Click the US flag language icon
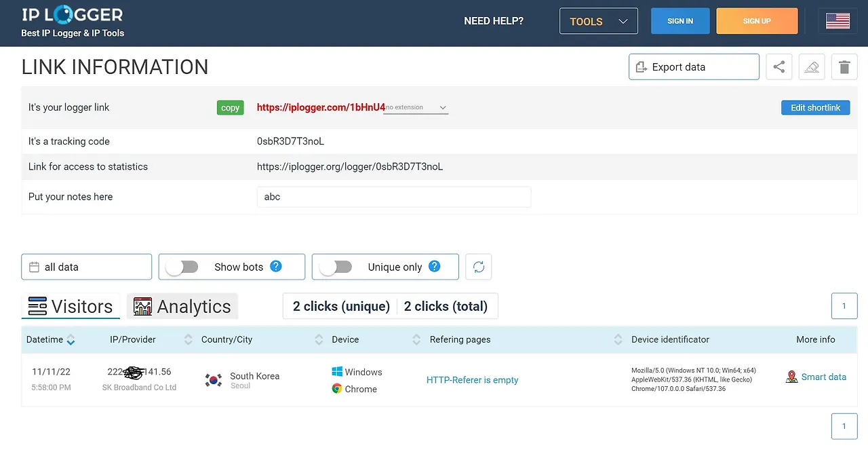The width and height of the screenshot is (868, 452). click(x=838, y=21)
